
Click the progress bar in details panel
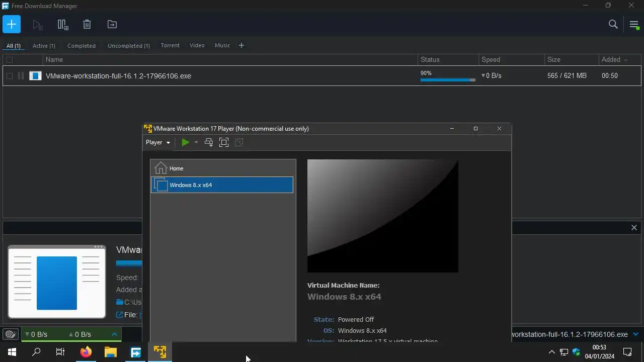tap(129, 263)
